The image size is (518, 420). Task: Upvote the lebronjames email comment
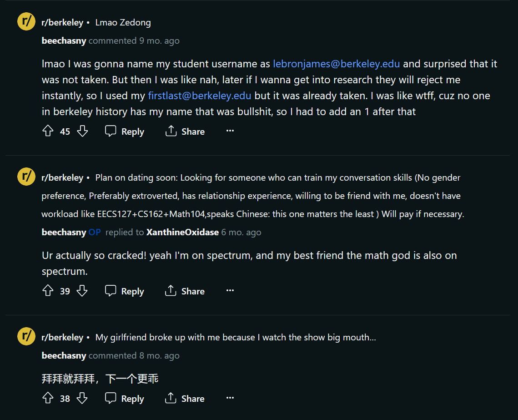tap(48, 131)
